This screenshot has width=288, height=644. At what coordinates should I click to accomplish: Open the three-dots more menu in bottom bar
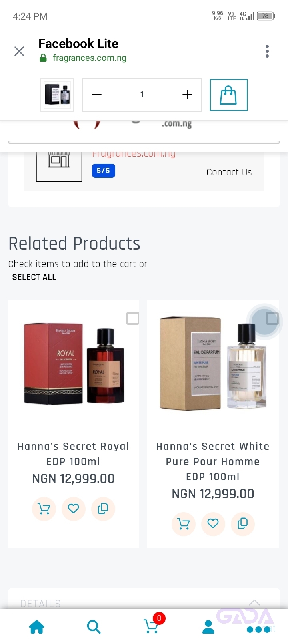coord(259,630)
